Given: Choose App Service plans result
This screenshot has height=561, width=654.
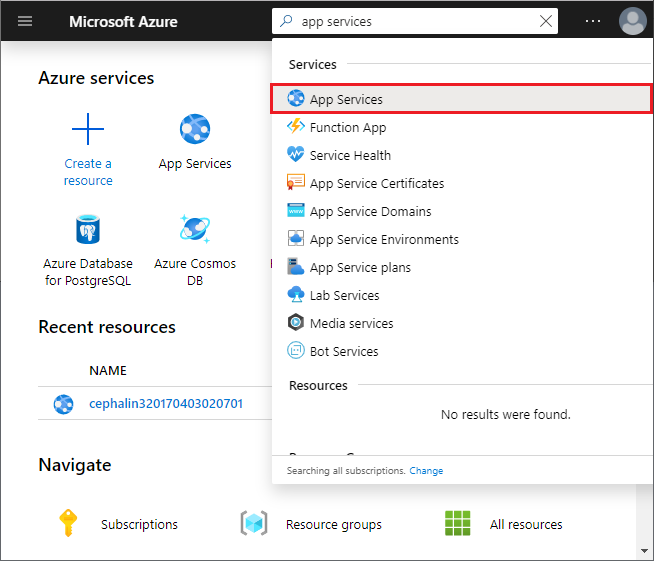Looking at the screenshot, I should pos(360,267).
